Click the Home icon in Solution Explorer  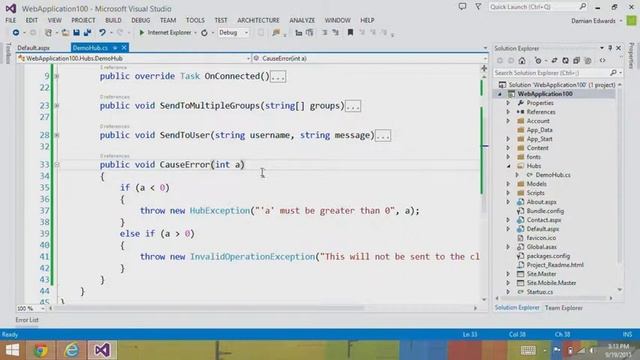(x=522, y=61)
